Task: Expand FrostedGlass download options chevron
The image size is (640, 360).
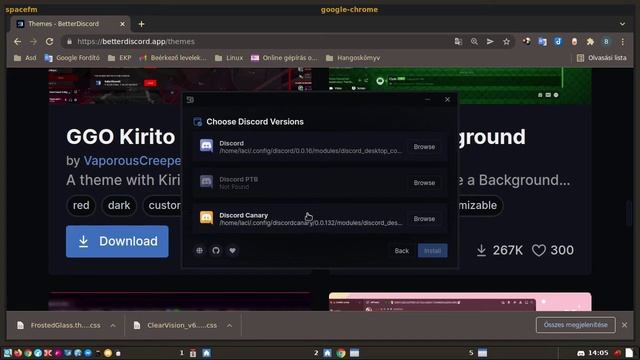Action: tap(113, 325)
